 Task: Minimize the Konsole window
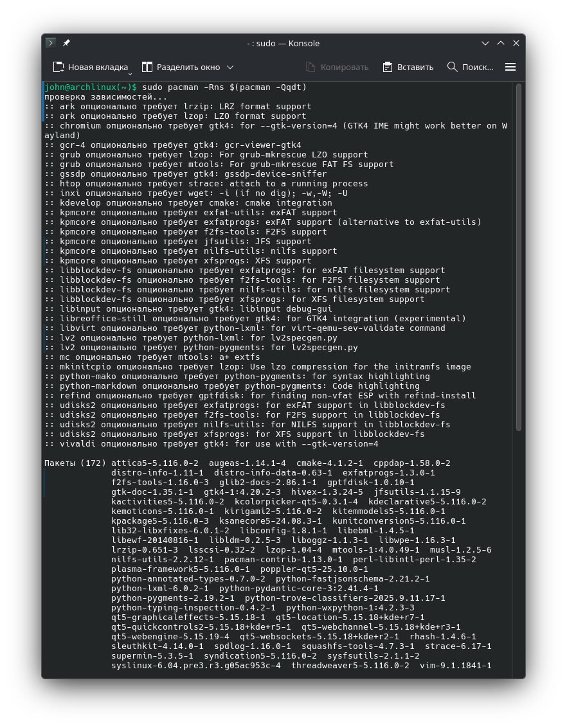pyautogui.click(x=485, y=43)
